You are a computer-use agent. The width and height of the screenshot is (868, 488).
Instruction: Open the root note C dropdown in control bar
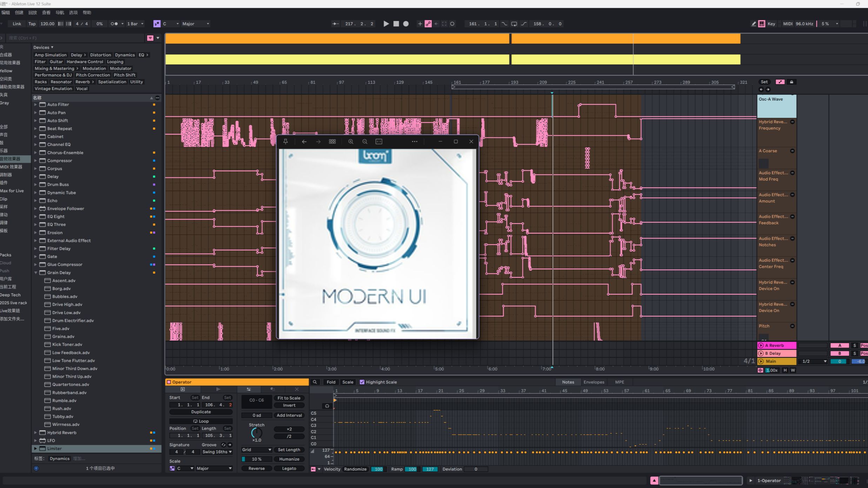[171, 24]
